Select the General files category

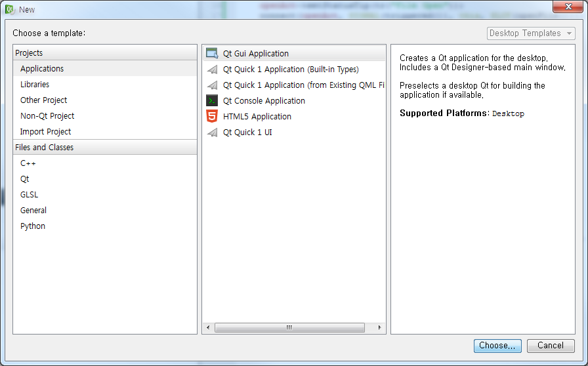pos(104,211)
